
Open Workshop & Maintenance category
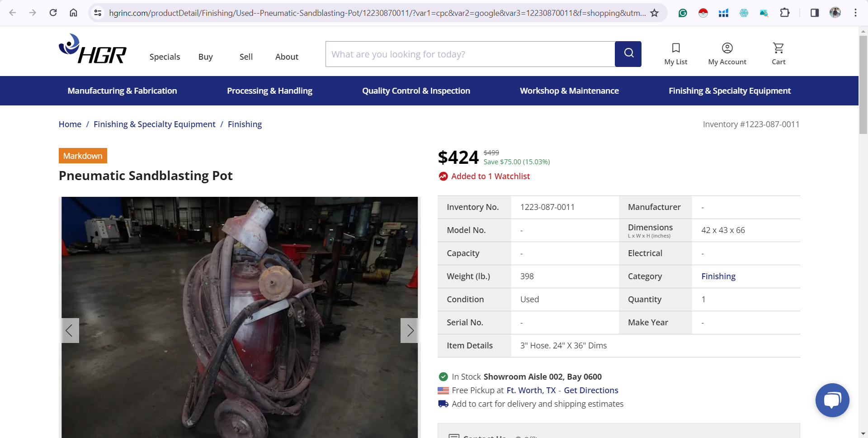click(569, 90)
